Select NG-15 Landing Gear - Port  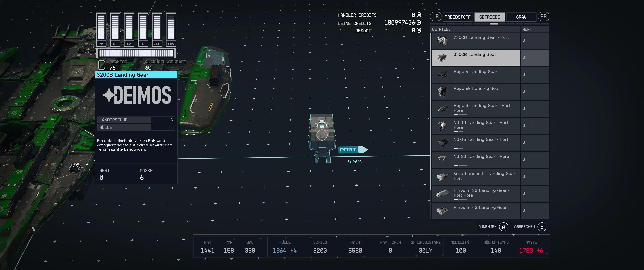pos(490,142)
